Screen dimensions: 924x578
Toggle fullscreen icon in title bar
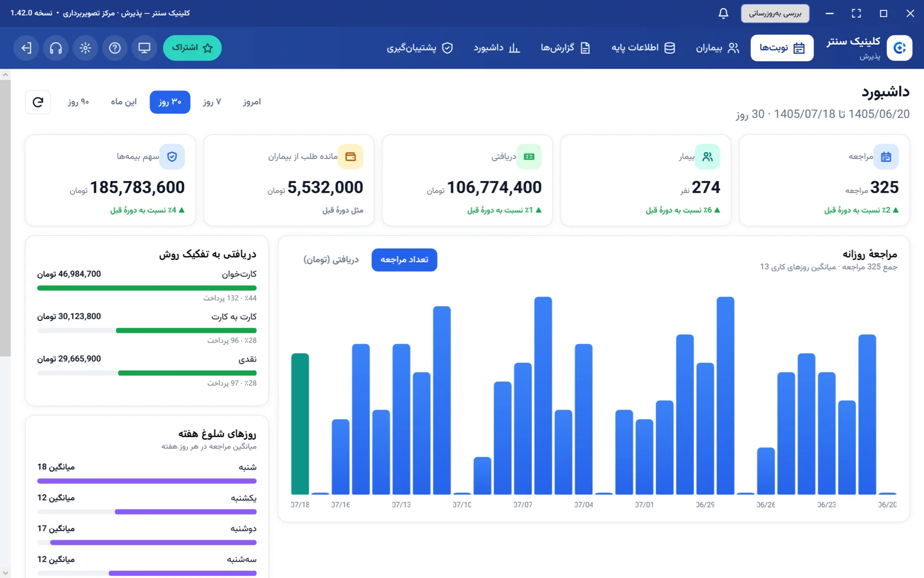click(x=856, y=13)
